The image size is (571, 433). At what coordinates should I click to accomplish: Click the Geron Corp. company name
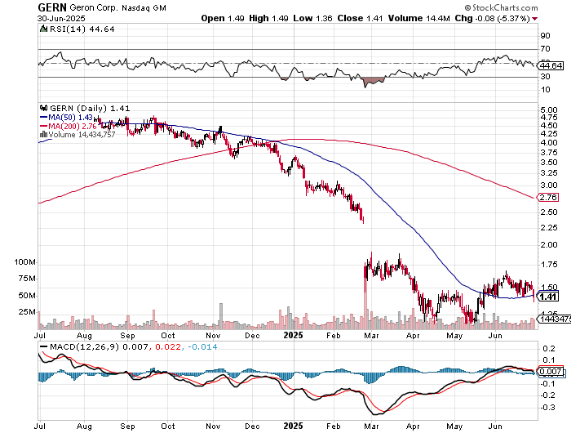point(93,8)
